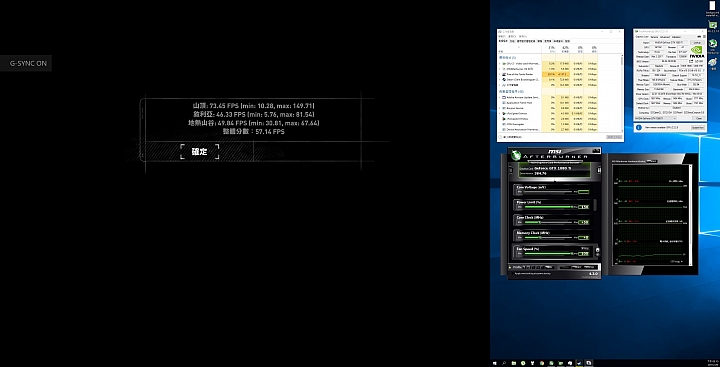This screenshot has width=720, height=367.
Task: Click the Core Clock value input box
Action: [x=584, y=222]
